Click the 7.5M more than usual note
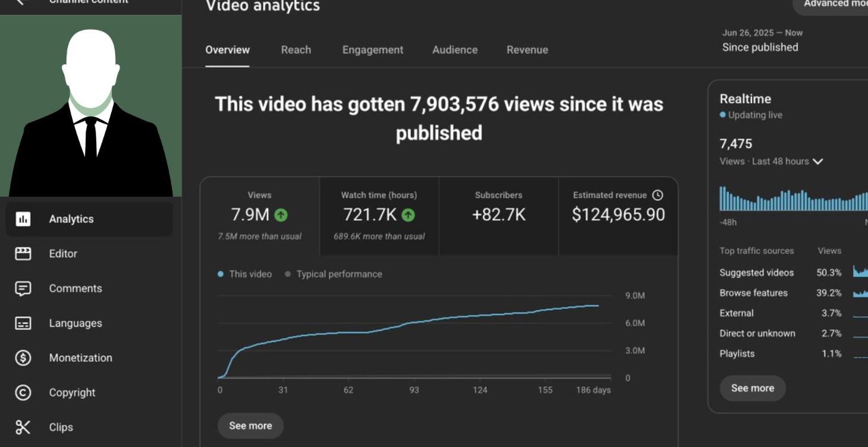 click(x=260, y=237)
